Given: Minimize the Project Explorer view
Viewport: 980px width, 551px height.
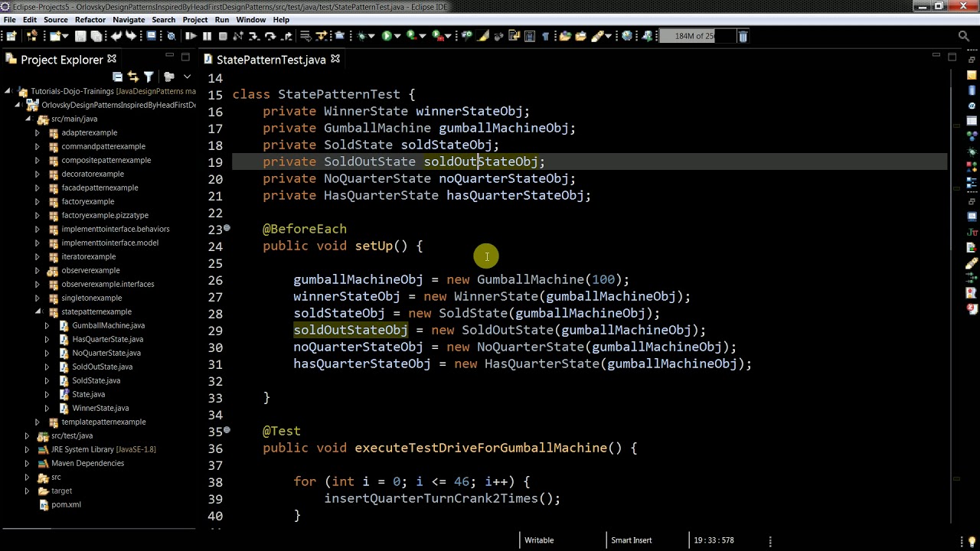Looking at the screenshot, I should click(x=169, y=57).
